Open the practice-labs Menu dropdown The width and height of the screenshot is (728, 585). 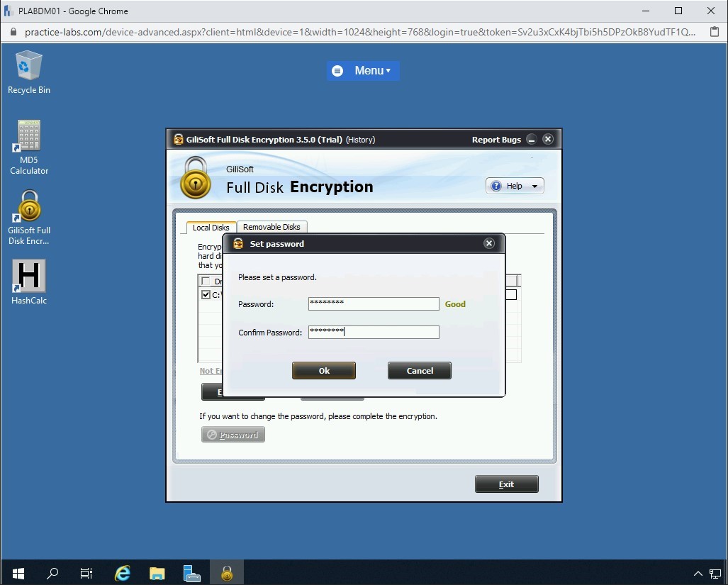364,70
